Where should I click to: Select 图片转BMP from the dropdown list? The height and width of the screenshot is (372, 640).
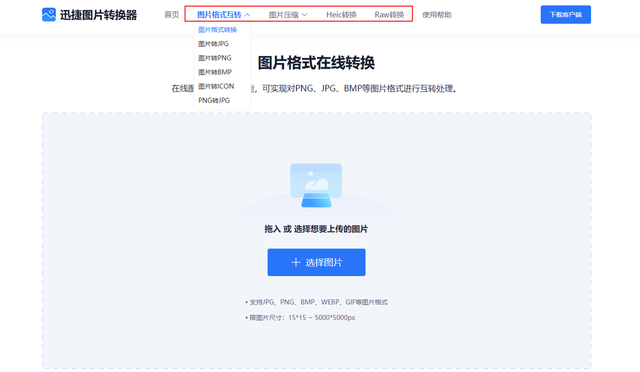[x=215, y=72]
